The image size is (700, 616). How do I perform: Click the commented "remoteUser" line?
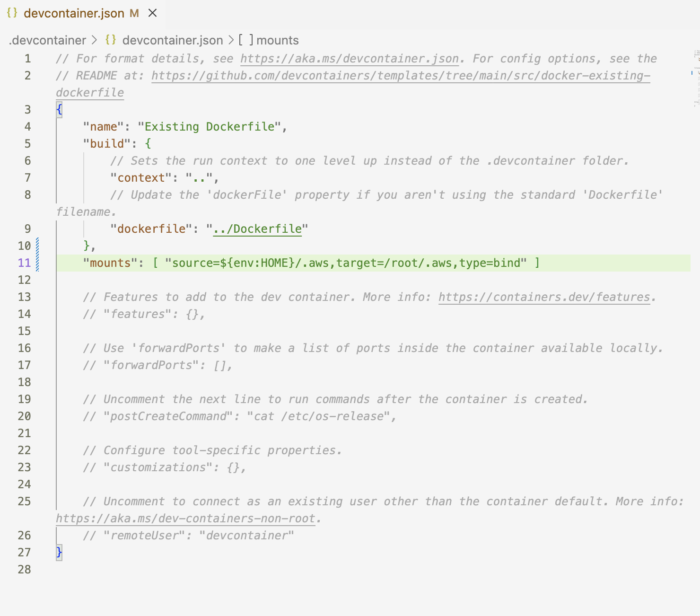coord(189,536)
